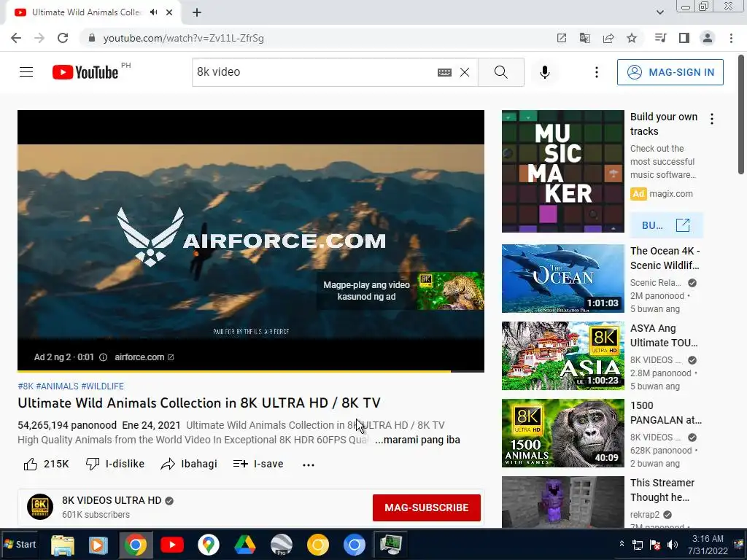Show hidden tray icons chevron
The width and height of the screenshot is (747, 560).
point(622,543)
